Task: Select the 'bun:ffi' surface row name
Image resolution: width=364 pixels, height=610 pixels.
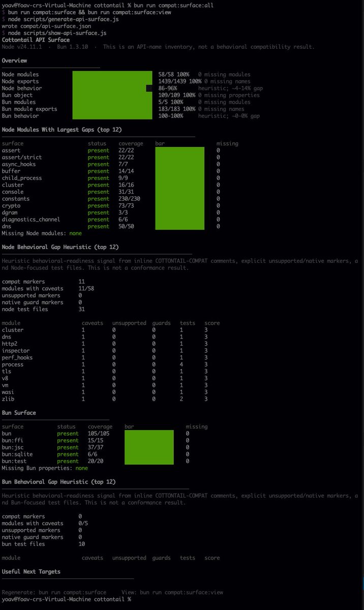Action: [13, 440]
